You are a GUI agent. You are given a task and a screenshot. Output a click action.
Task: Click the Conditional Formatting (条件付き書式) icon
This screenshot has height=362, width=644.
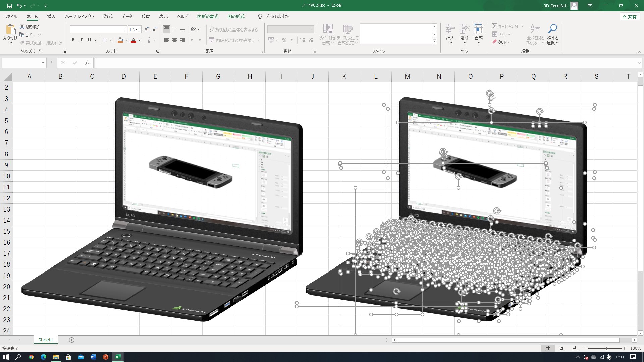click(328, 29)
